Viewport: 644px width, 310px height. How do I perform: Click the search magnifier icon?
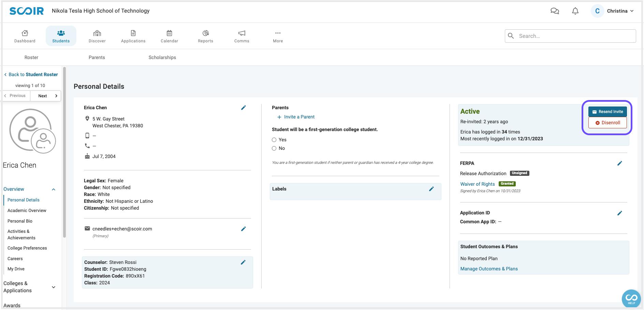point(511,36)
